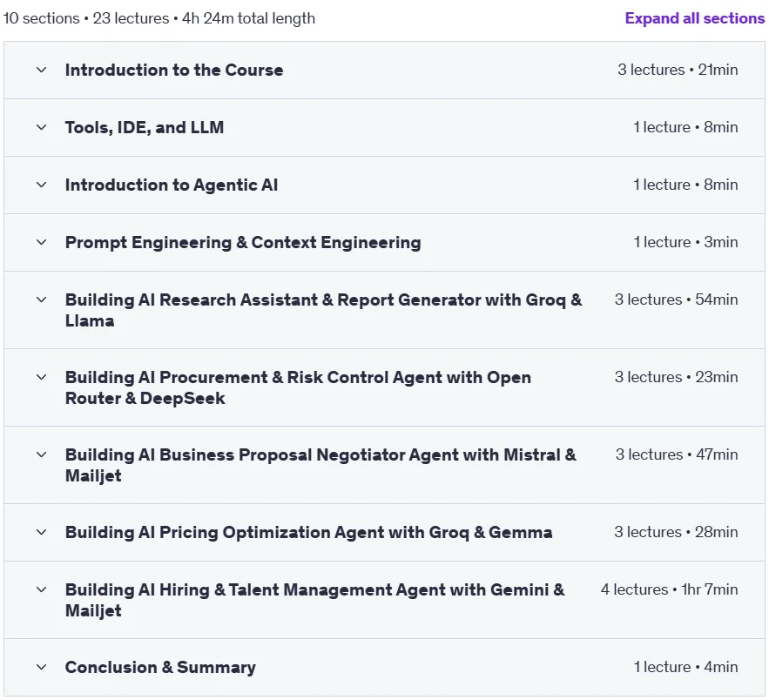Expand the AI Pricing Optimization Agent chevron

42,532
